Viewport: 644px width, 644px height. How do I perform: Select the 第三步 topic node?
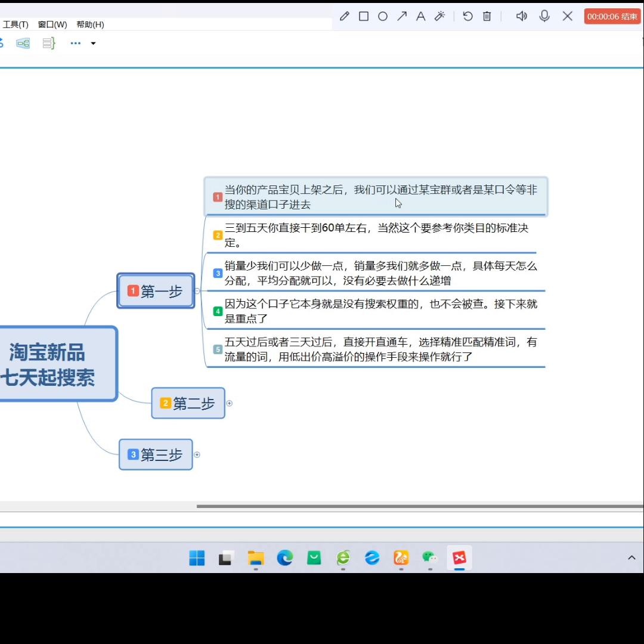(156, 454)
